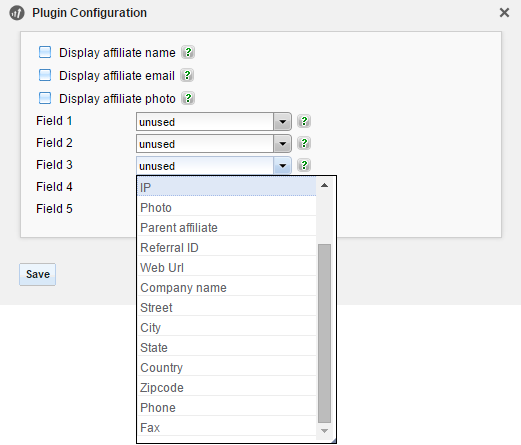The image size is (521, 445).
Task: Collapse the Field 3 dropdown arrow
Action: [x=282, y=166]
